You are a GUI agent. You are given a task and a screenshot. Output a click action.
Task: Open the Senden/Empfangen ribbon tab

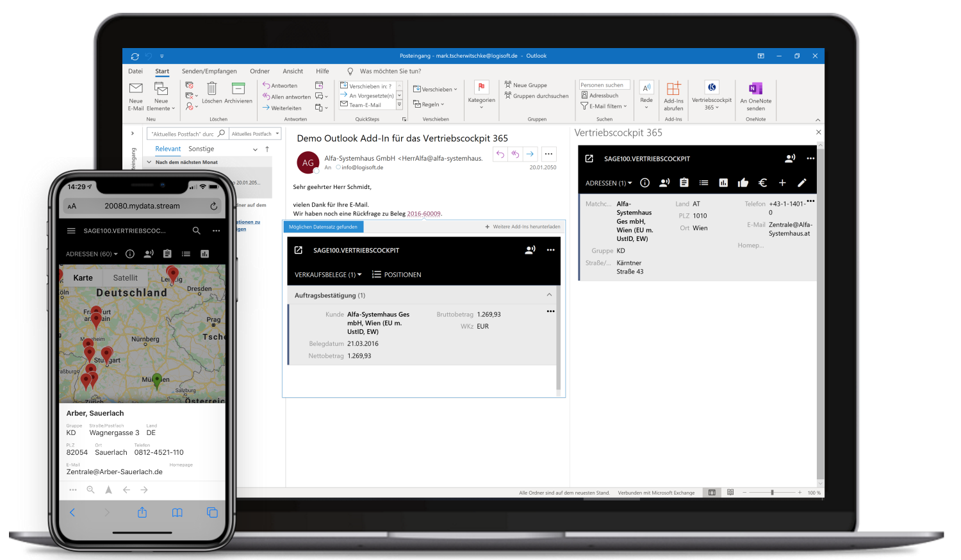pos(209,71)
